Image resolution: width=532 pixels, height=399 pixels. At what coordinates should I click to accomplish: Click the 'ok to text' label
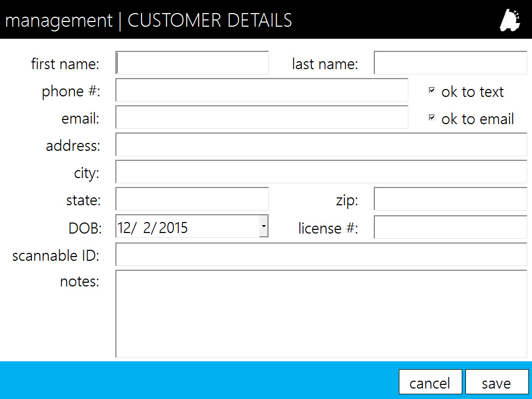[472, 92]
